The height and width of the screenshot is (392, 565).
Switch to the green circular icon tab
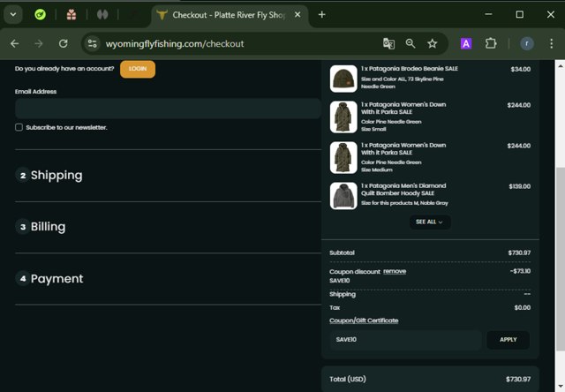[40, 15]
